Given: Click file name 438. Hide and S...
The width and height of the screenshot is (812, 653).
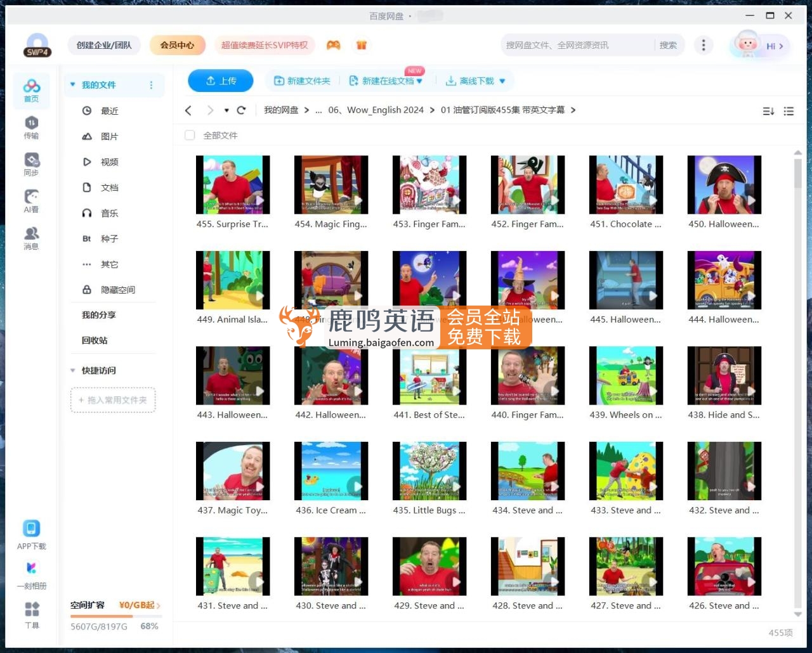Looking at the screenshot, I should click(724, 415).
